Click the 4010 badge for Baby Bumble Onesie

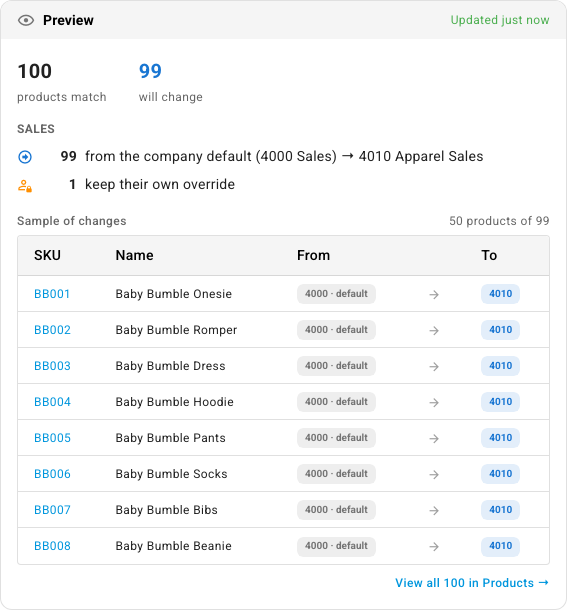click(500, 294)
